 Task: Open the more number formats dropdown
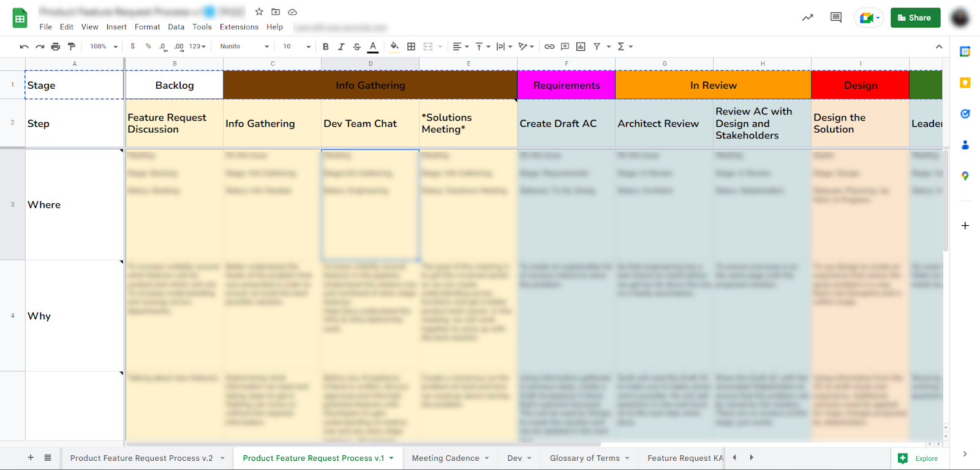[197, 47]
